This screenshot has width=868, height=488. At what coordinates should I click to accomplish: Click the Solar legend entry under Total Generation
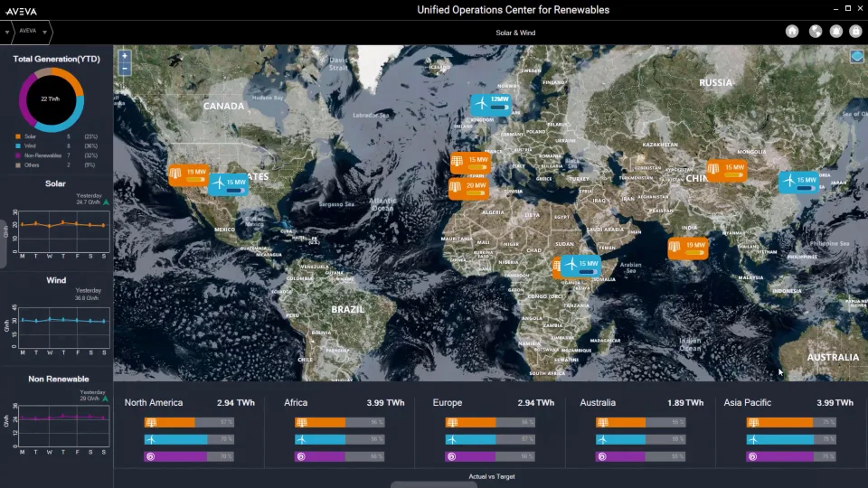31,136
